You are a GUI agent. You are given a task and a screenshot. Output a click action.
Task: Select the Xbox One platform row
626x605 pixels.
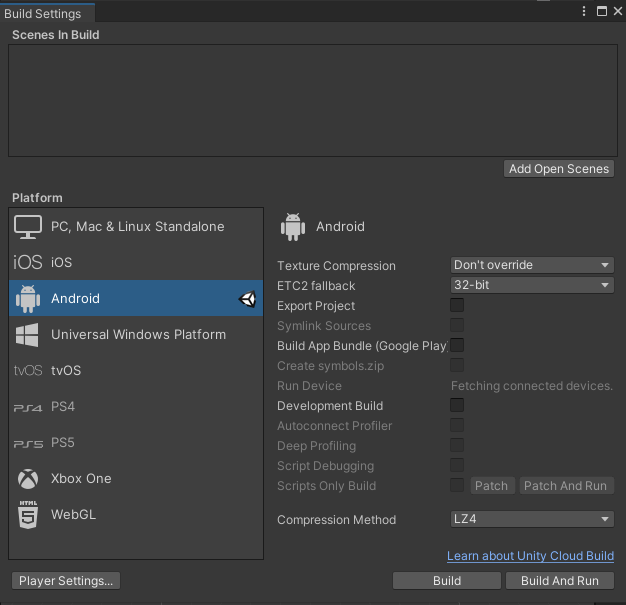tap(136, 478)
